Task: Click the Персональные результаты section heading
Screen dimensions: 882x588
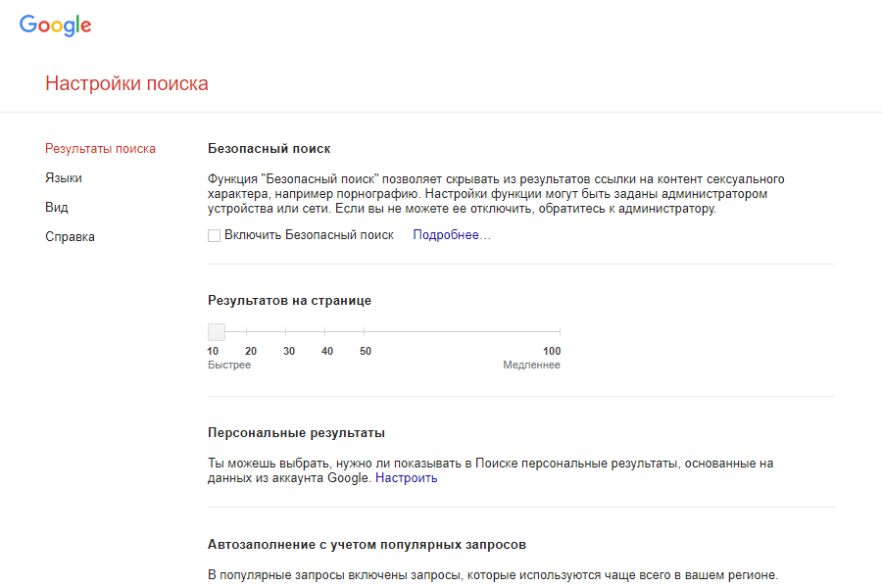Action: [296, 432]
